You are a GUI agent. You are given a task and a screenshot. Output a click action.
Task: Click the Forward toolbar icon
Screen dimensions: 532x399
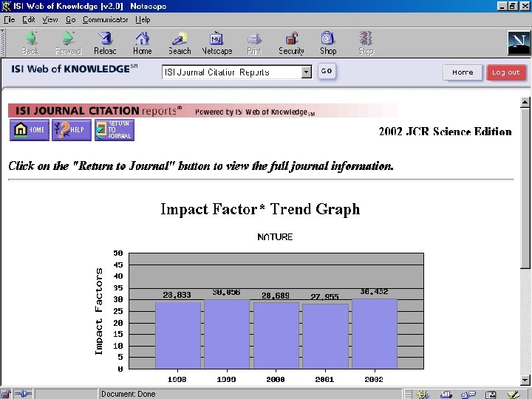click(68, 43)
